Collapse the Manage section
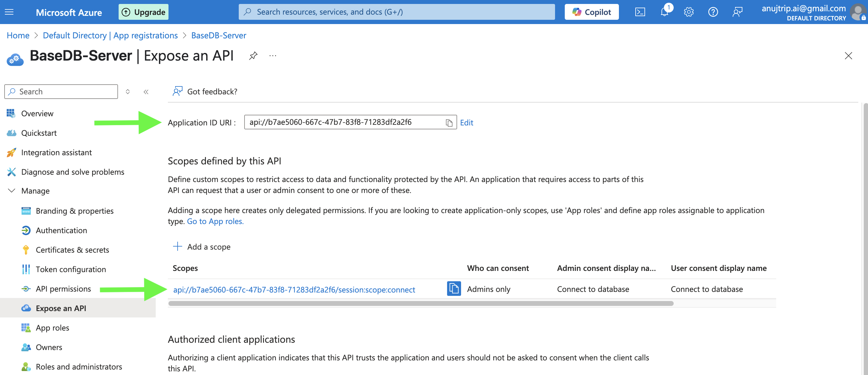 click(x=12, y=191)
